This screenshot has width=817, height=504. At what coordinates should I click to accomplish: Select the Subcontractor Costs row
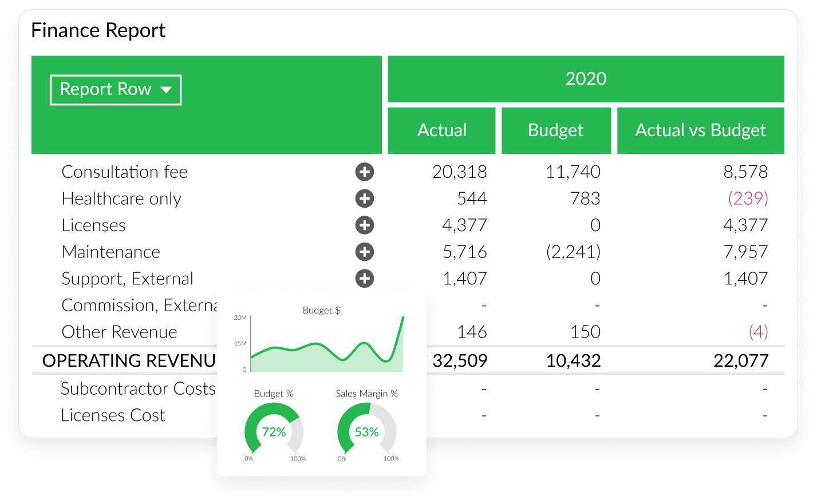(x=138, y=388)
